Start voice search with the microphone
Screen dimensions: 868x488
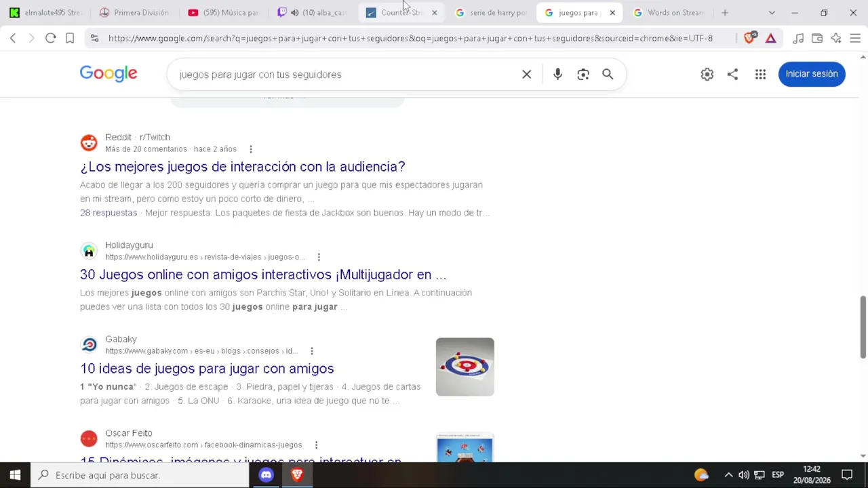[557, 75]
